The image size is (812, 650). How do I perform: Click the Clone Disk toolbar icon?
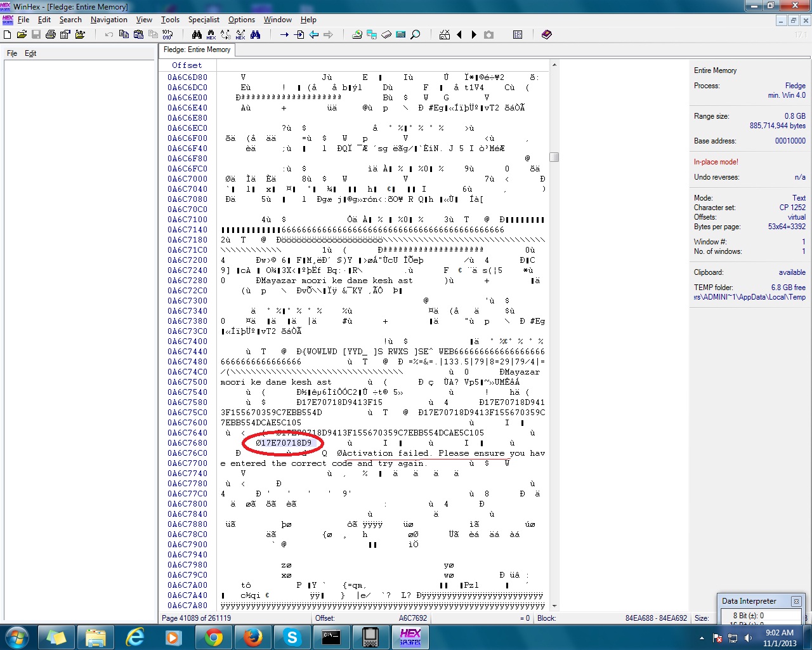pyautogui.click(x=372, y=34)
